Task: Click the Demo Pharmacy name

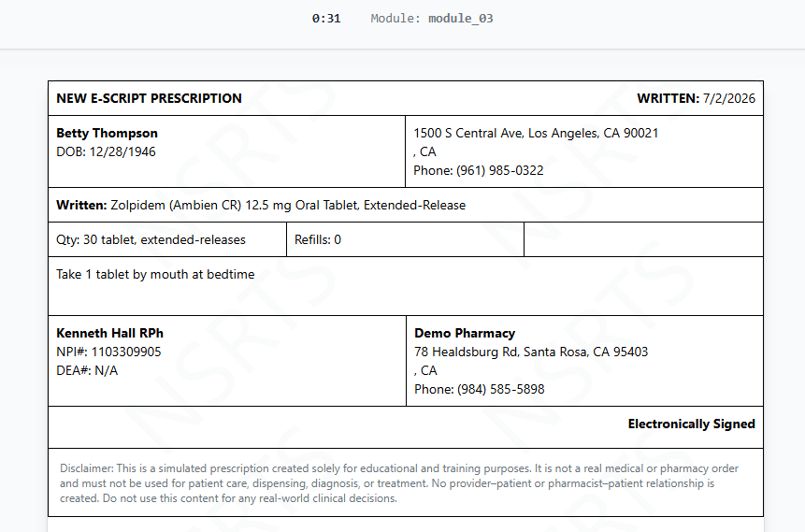Action: click(x=465, y=333)
